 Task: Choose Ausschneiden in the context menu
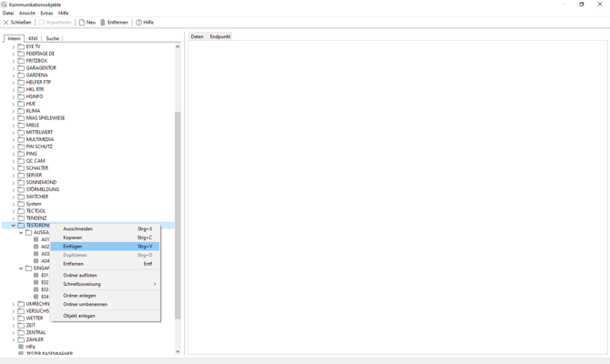[105, 228]
